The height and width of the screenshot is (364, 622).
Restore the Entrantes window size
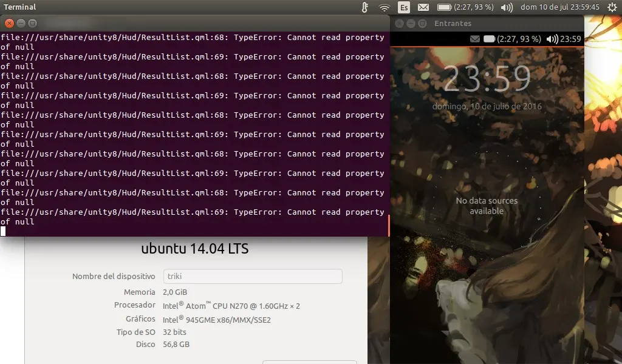pyautogui.click(x=423, y=24)
